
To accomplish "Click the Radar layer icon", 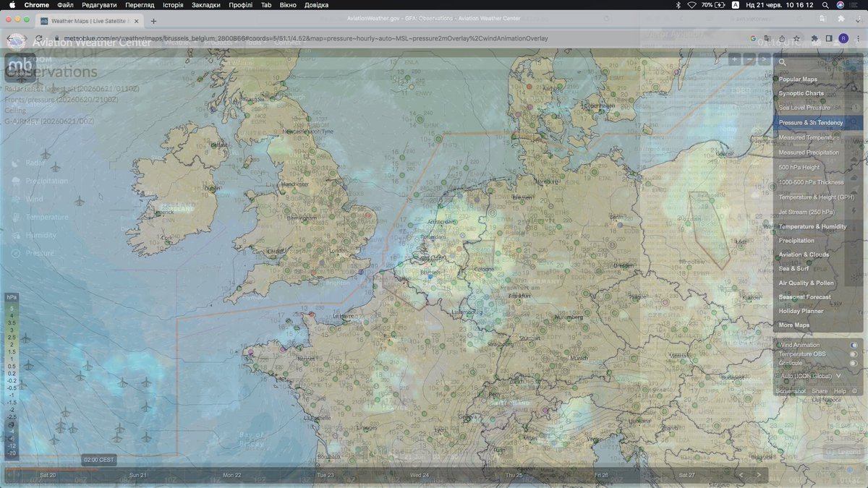I will pyautogui.click(x=16, y=163).
